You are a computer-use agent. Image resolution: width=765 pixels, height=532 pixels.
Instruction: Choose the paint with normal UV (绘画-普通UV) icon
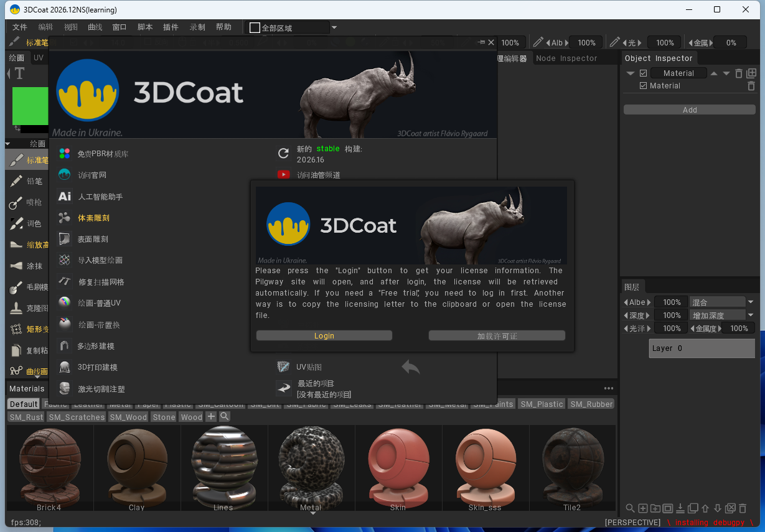pyautogui.click(x=65, y=302)
